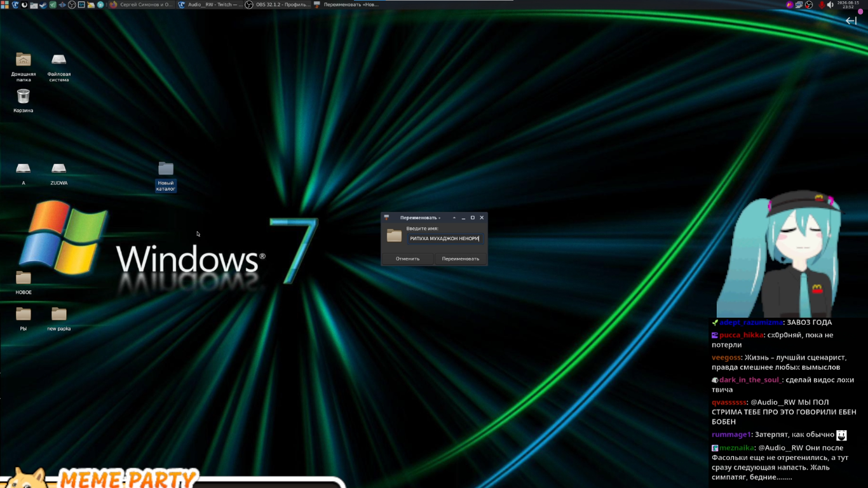Open the monitor-graph launcher in the panel
The width and height of the screenshot is (868, 488).
(81, 4)
